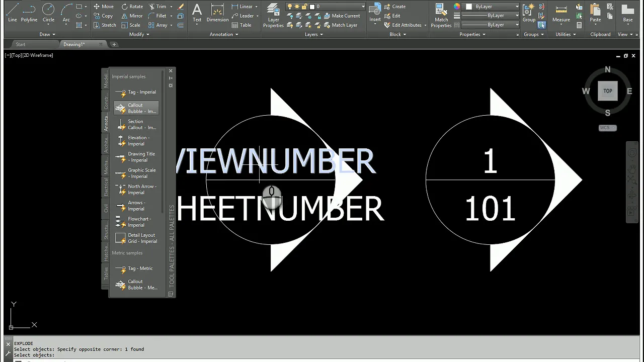Click the Make Current layer button
The image size is (644, 362).
click(341, 16)
